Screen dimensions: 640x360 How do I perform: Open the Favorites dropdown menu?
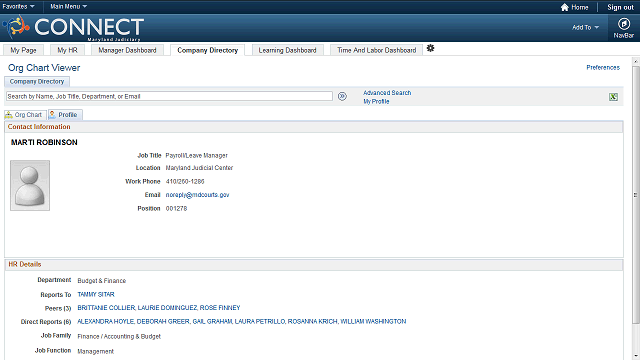pos(18,7)
